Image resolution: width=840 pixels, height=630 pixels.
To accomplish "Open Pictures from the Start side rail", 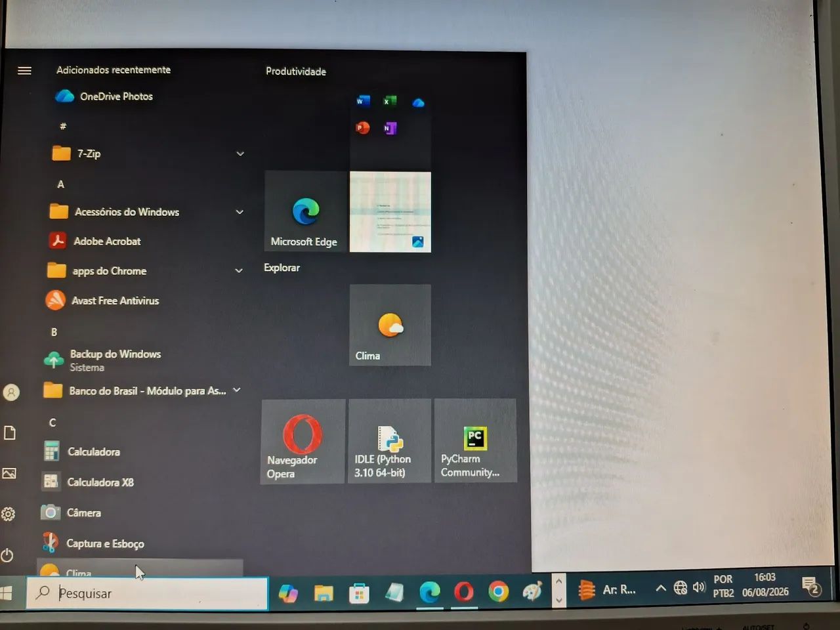I will [x=9, y=473].
